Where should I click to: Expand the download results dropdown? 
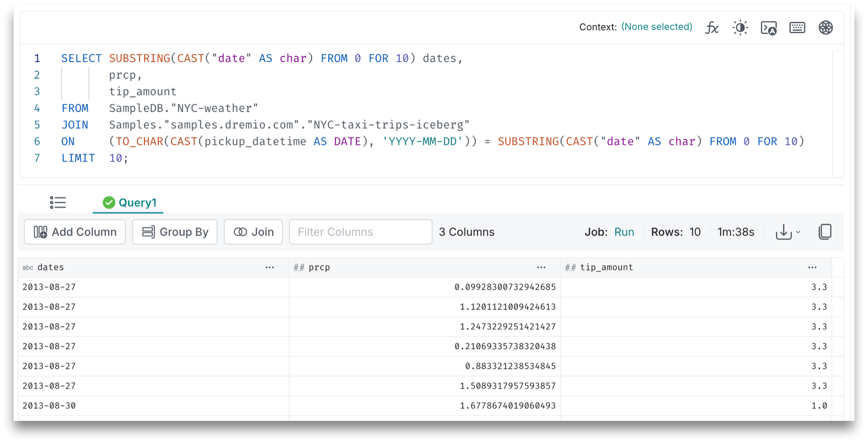click(788, 232)
